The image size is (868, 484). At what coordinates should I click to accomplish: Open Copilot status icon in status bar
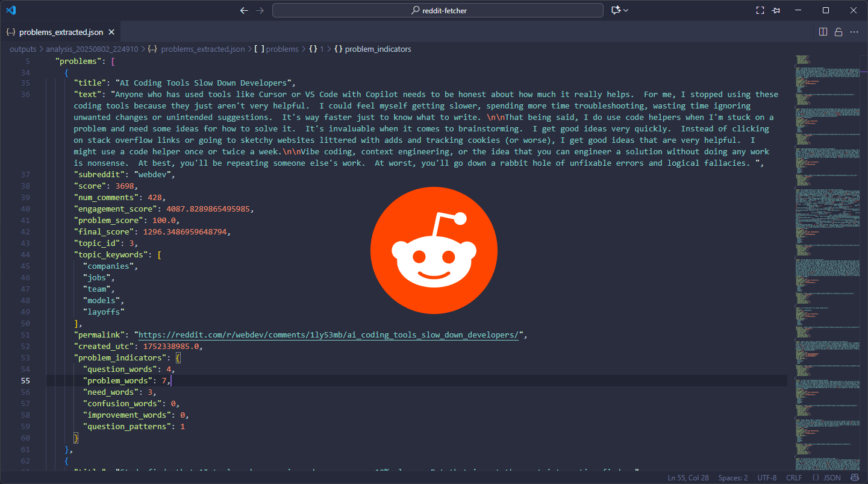pos(855,478)
